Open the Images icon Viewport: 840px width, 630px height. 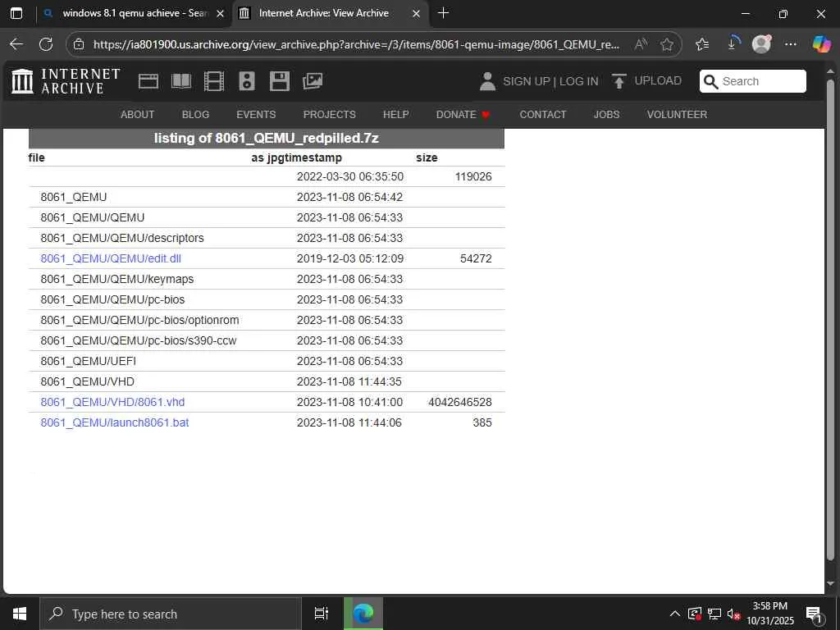click(x=313, y=81)
